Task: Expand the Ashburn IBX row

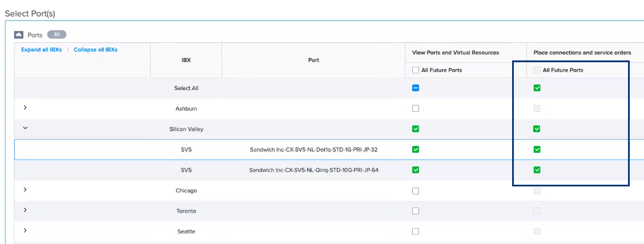Action: coord(25,108)
